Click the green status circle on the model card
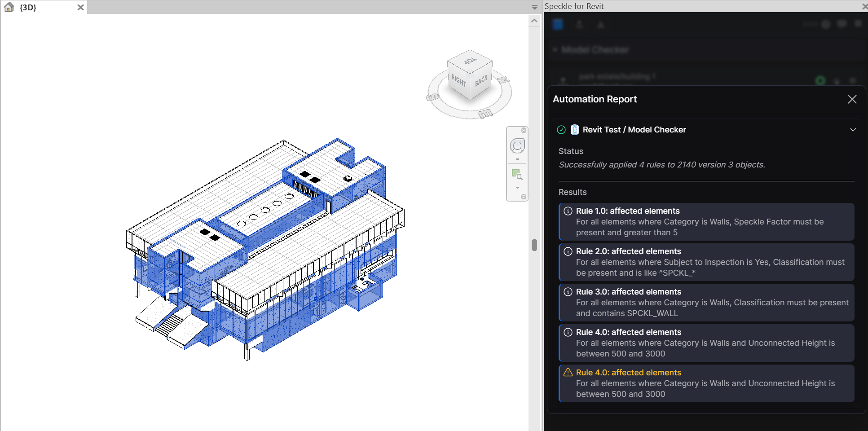Viewport: 868px width, 431px height. (820, 81)
